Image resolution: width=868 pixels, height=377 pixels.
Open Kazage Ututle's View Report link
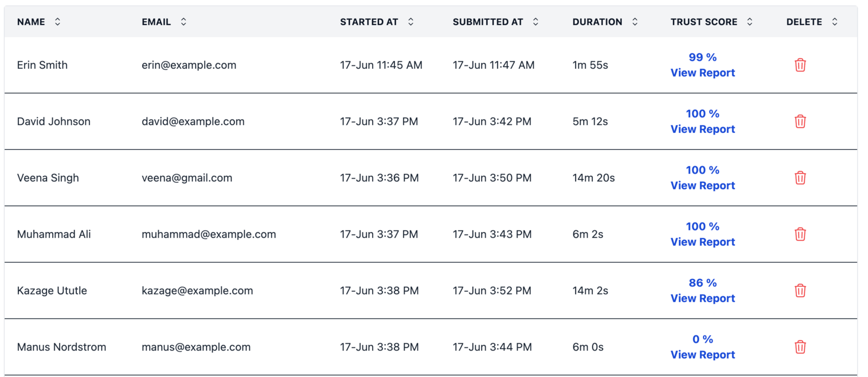(x=703, y=298)
